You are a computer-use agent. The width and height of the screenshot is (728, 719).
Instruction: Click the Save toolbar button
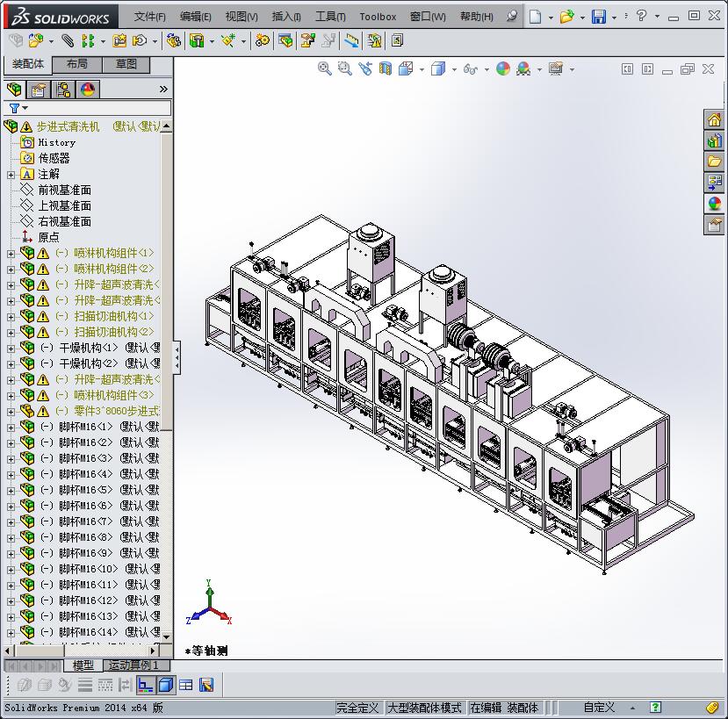598,16
